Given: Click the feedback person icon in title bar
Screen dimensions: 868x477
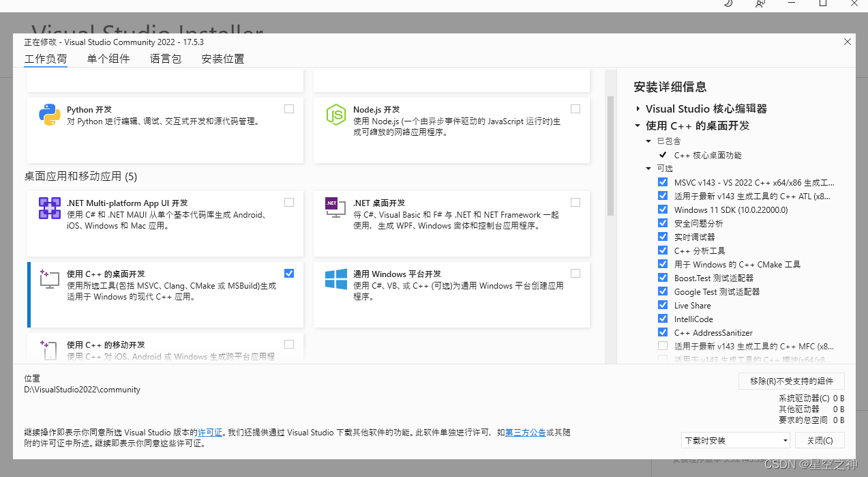Looking at the screenshot, I should [x=760, y=3].
